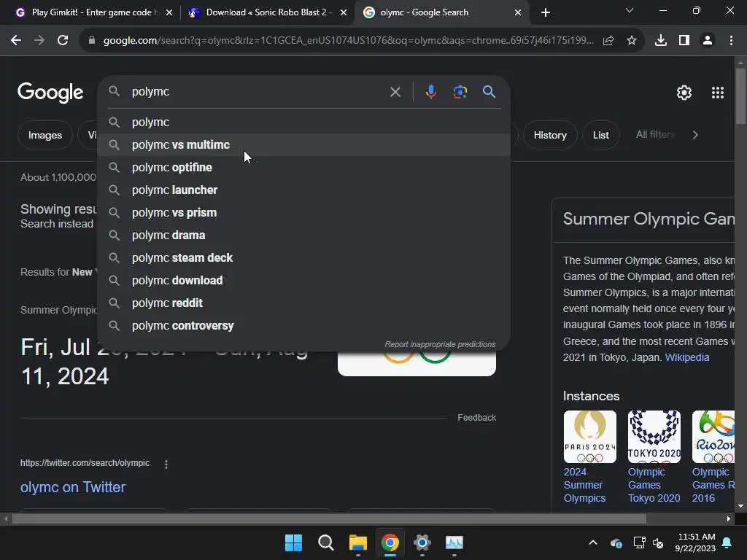The height and width of the screenshot is (560, 747).
Task: Open Google quick settings gear
Action: (684, 93)
